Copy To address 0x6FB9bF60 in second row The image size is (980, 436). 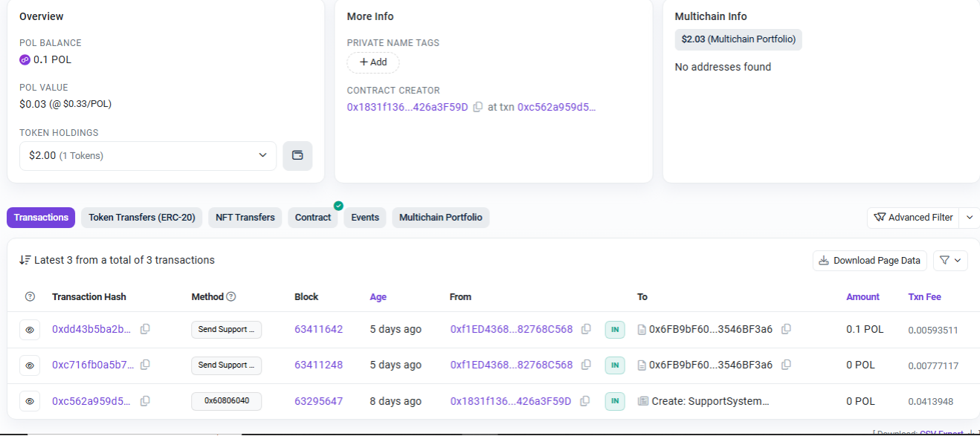pyautogui.click(x=786, y=365)
